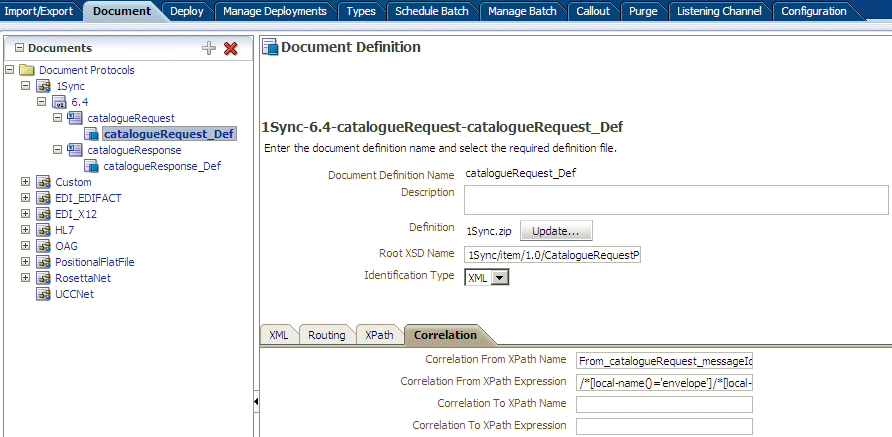Open the Schedule Batch tab

pos(432,11)
